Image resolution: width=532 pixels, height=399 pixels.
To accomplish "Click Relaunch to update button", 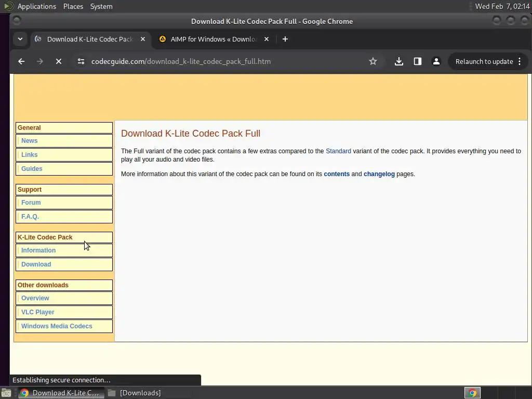I will pyautogui.click(x=484, y=61).
